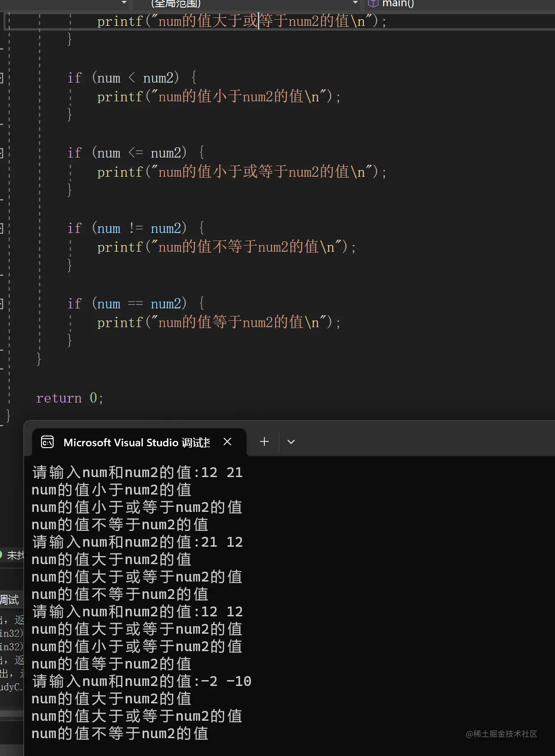Collapse the if (num <= num2) block
The image size is (555, 756).
point(1,154)
